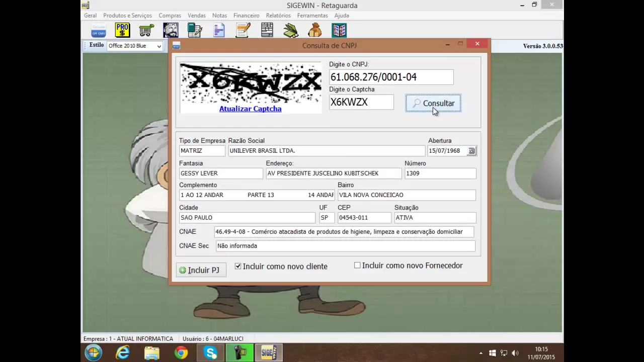The image size is (644, 362).
Task: Close the Consulta de CNPJ dialog
Action: [477, 44]
